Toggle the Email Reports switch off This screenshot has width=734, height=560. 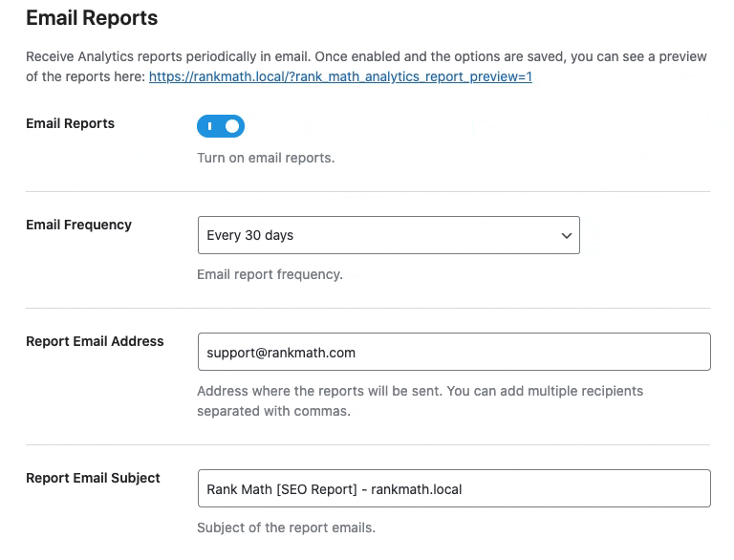pos(221,126)
